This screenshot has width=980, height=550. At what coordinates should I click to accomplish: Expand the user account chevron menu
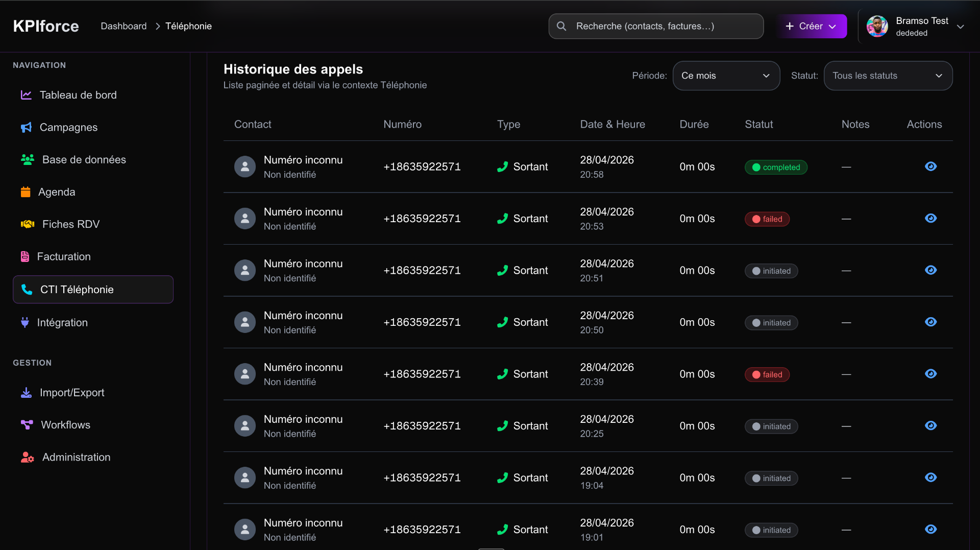(960, 27)
